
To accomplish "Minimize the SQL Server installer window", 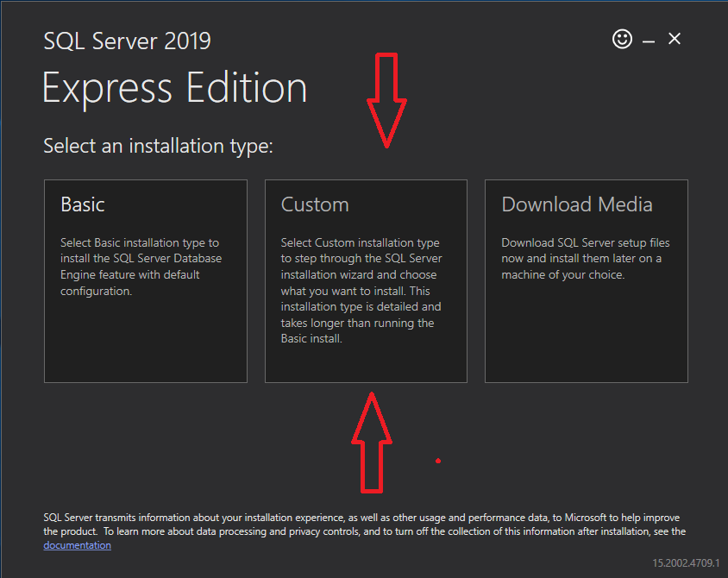I will pyautogui.click(x=649, y=40).
